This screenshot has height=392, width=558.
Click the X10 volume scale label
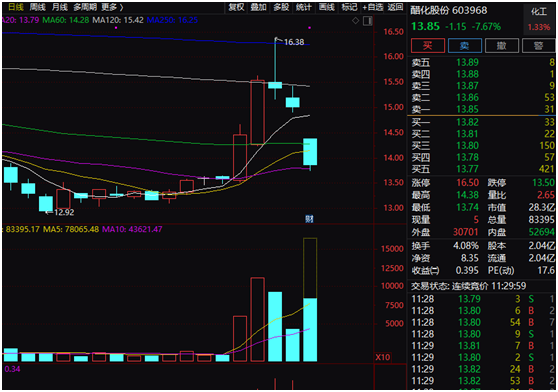pos(383,357)
